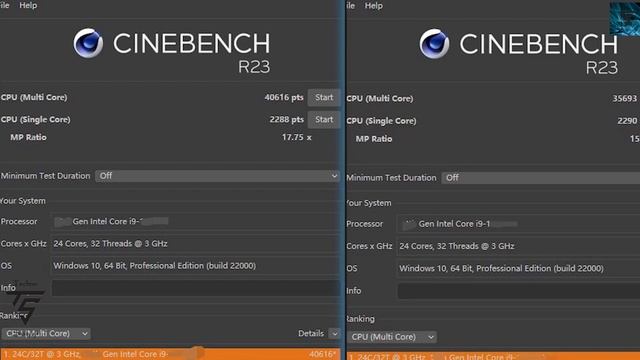640x360 pixels.
Task: Open Help menu in right Cinebench window
Action: tap(373, 6)
